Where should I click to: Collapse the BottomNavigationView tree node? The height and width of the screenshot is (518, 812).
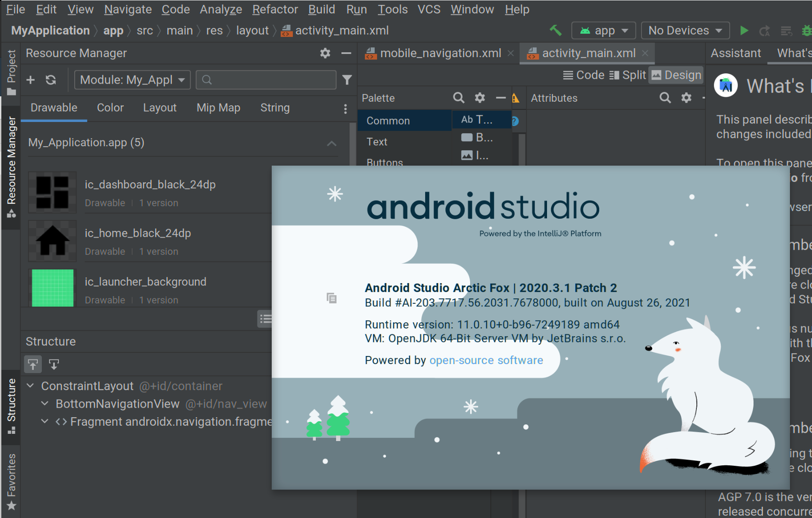tap(45, 404)
